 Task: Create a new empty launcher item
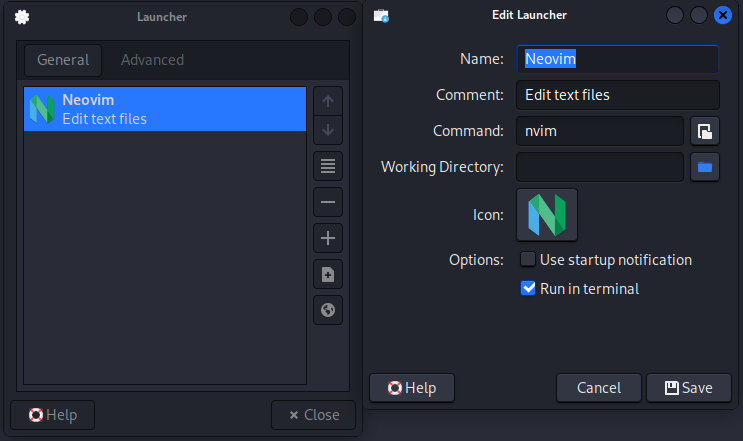click(x=328, y=274)
